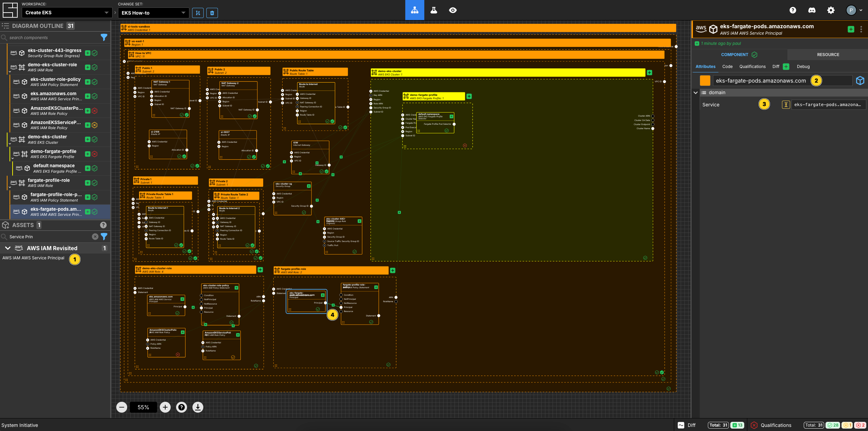Open diagram help question mark button

click(182, 407)
